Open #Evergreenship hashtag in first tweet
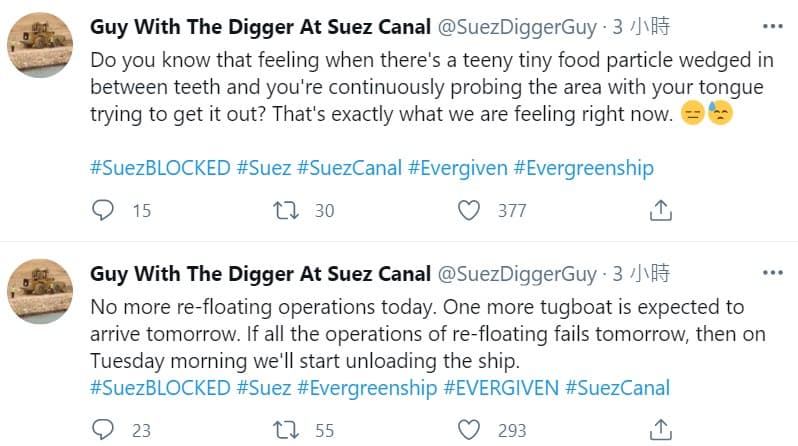This screenshot has height=446, width=798. point(584,168)
